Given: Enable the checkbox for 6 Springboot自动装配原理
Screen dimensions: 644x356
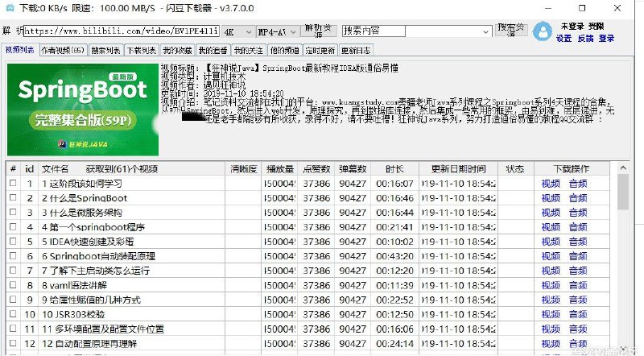Looking at the screenshot, I should [x=13, y=255].
